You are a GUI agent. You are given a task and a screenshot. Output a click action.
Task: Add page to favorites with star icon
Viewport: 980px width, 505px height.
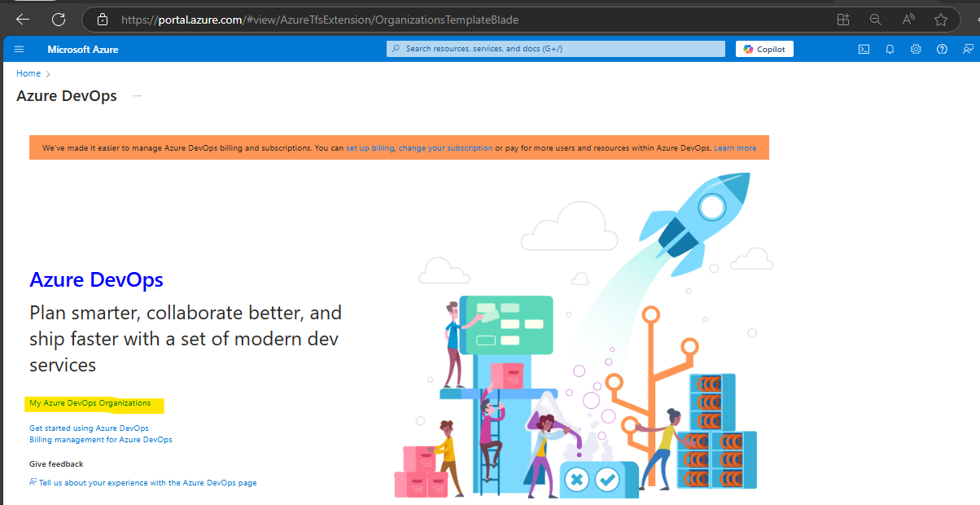(941, 20)
